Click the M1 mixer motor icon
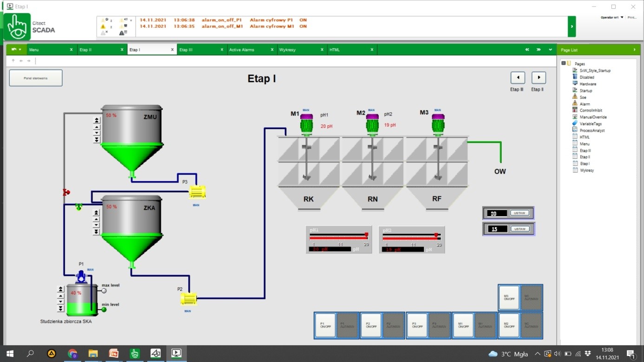This screenshot has width=644, height=362. [307, 123]
